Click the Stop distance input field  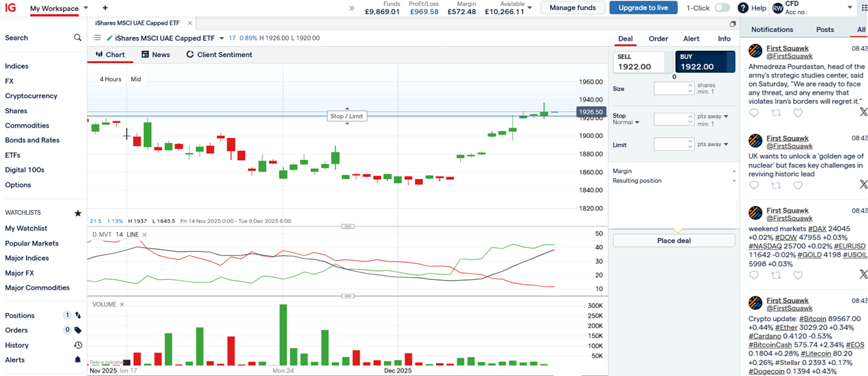[x=674, y=119]
